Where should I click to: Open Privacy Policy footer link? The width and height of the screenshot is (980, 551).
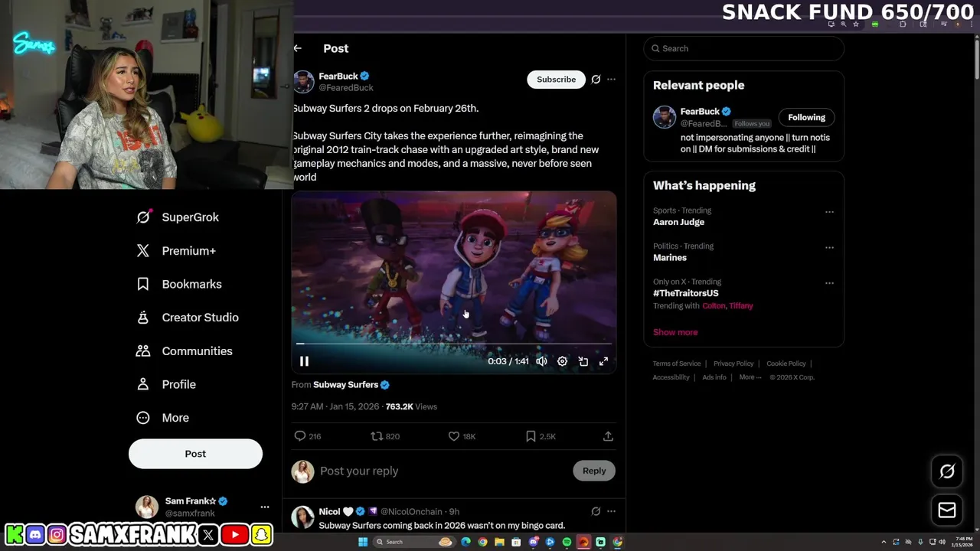click(x=733, y=364)
